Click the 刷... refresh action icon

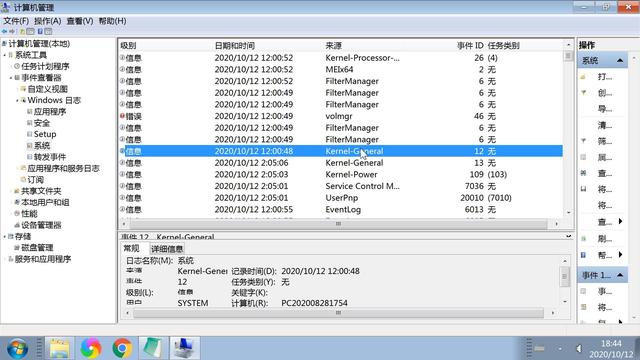583,238
